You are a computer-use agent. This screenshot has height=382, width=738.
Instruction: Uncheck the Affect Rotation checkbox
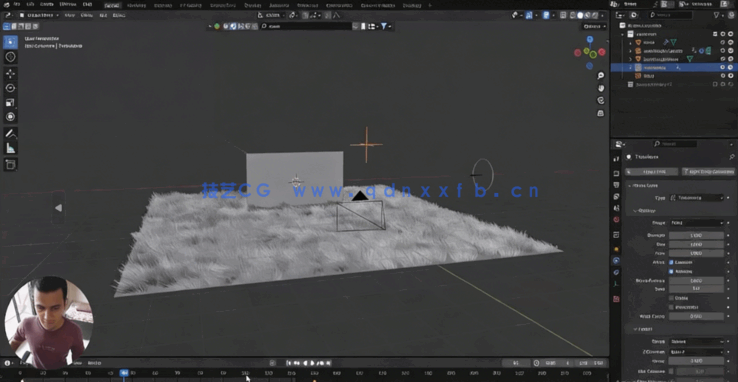click(672, 271)
